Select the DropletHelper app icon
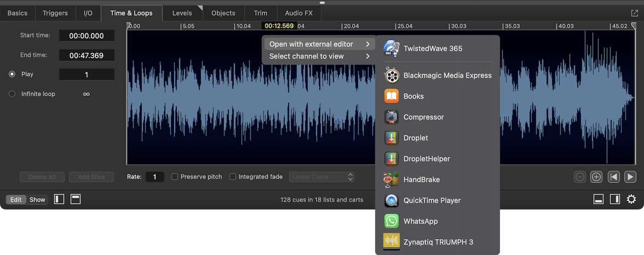This screenshot has height=255, width=644. pos(392,159)
